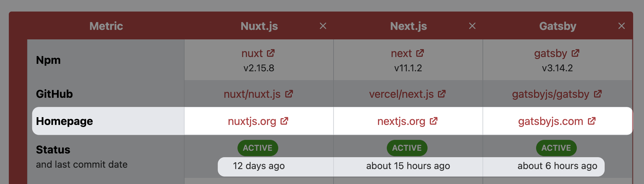Click the ACTIVE badge under Nuxt.js

point(258,148)
